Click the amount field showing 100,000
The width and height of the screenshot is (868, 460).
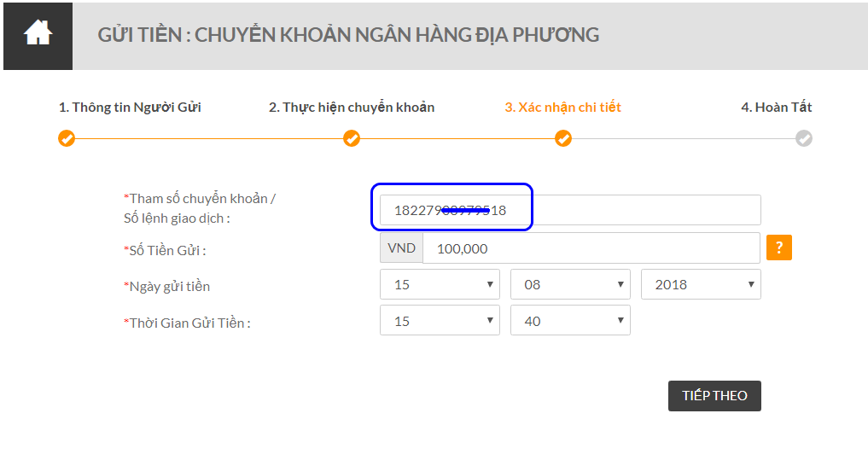click(x=591, y=248)
